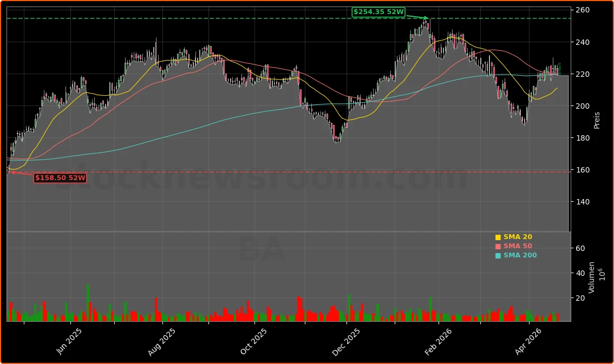Screen dimensions: 614x364
Task: Select the Apr 2026 date label
Action: (529, 342)
